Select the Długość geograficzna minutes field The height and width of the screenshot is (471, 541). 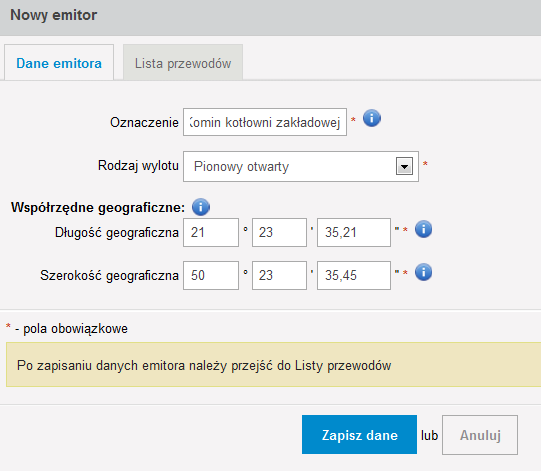click(279, 232)
